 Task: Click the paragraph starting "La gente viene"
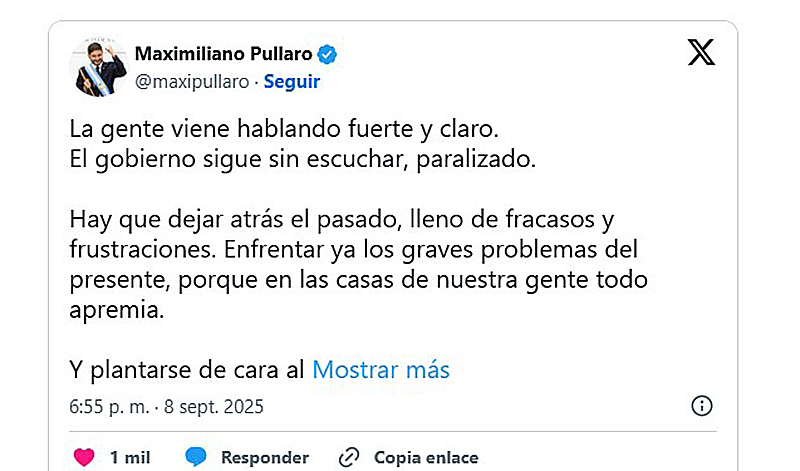click(x=282, y=130)
